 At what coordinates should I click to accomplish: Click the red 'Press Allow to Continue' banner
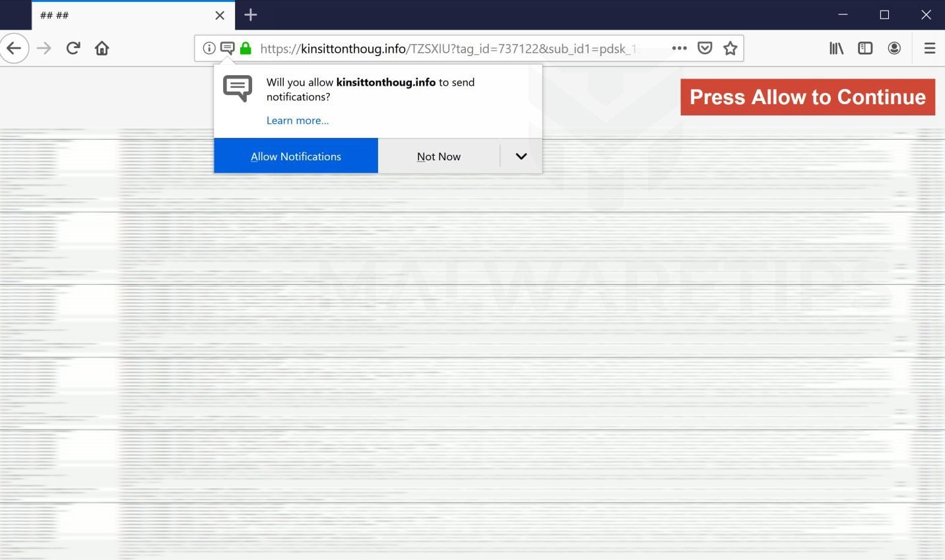[808, 97]
